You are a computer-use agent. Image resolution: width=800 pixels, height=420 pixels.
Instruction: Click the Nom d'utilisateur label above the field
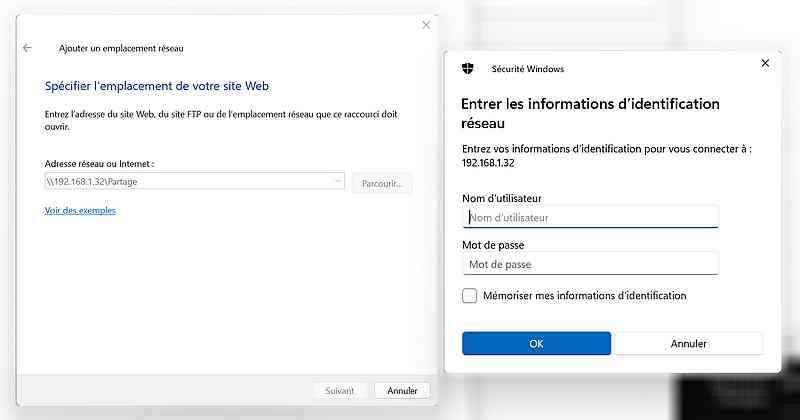click(502, 198)
